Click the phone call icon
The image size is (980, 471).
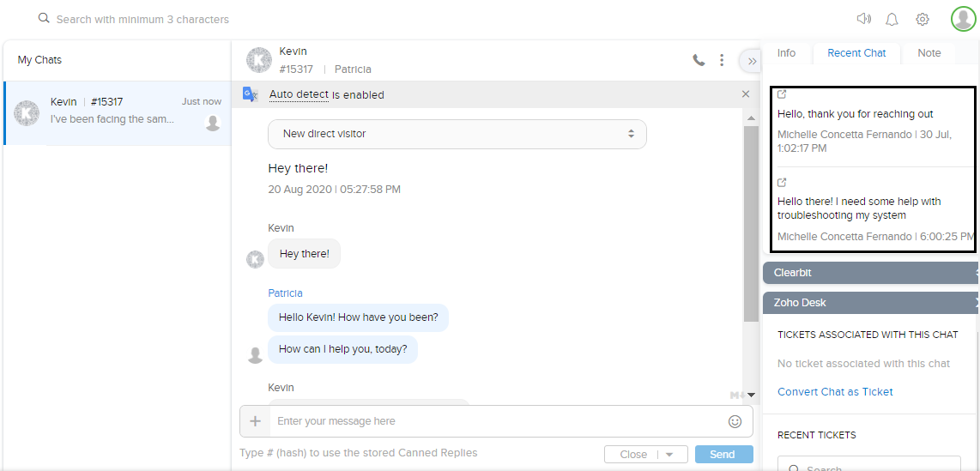(x=699, y=60)
